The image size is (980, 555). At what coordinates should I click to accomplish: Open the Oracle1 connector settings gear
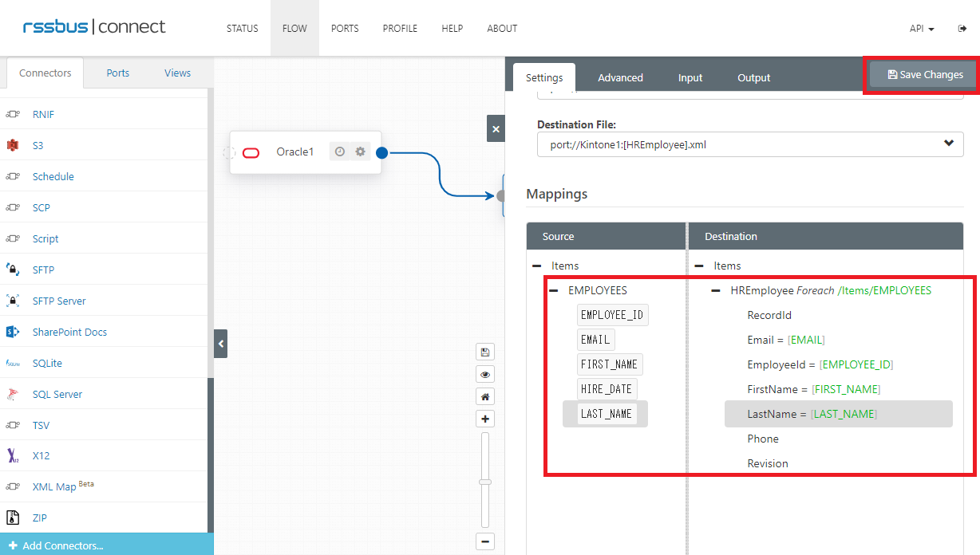(361, 152)
